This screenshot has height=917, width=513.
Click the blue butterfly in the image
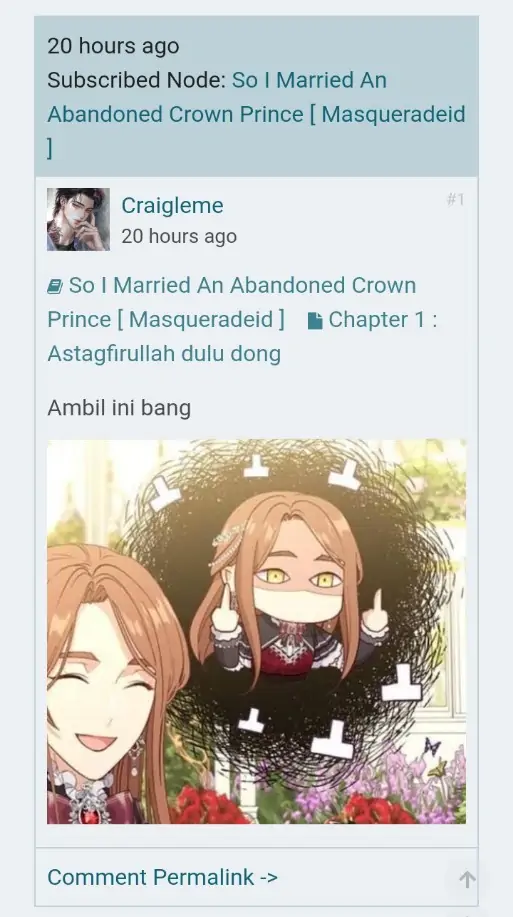coord(432,747)
